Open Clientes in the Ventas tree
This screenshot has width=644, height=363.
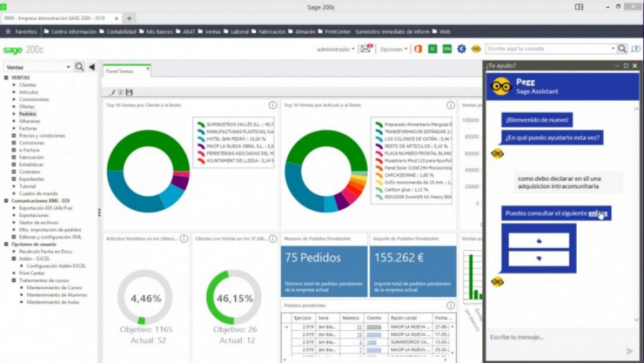tap(27, 84)
